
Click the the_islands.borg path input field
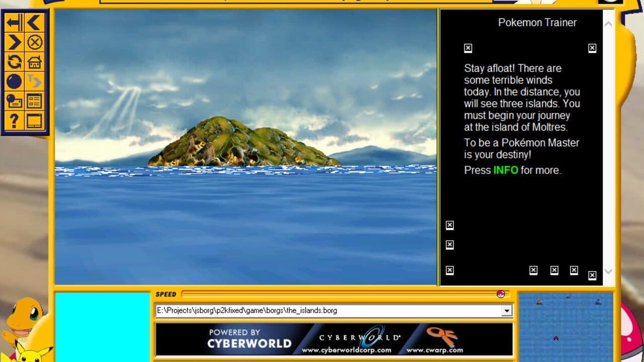point(329,311)
